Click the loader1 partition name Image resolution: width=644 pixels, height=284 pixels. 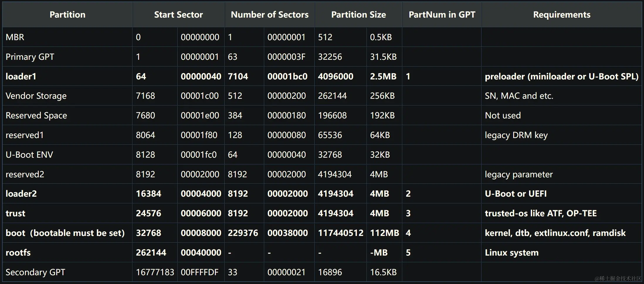21,76
